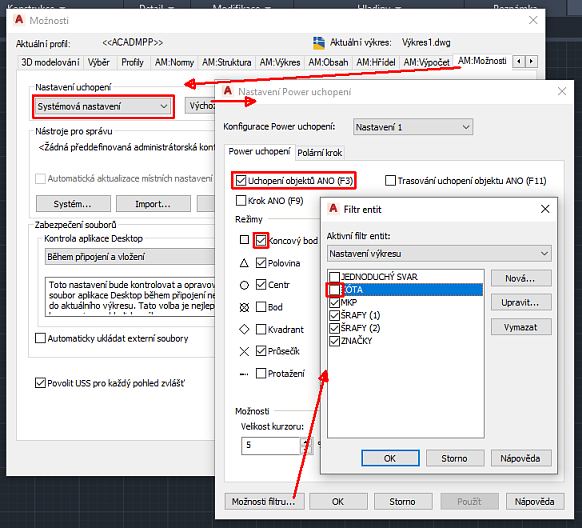Open the Aktivní filtr entit dropdown

coord(439,254)
